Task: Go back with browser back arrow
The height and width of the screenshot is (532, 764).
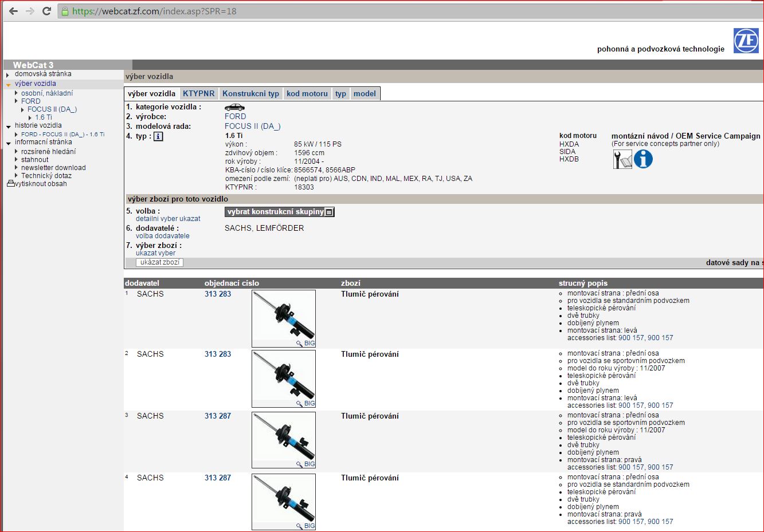Action: point(13,11)
